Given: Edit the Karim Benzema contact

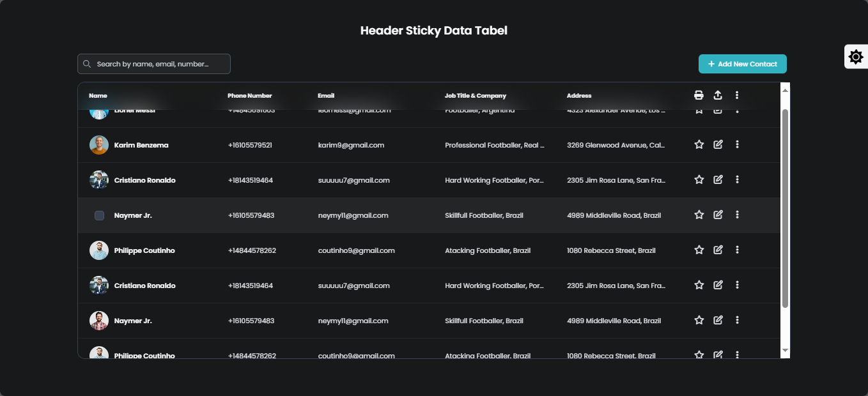Looking at the screenshot, I should [x=718, y=144].
